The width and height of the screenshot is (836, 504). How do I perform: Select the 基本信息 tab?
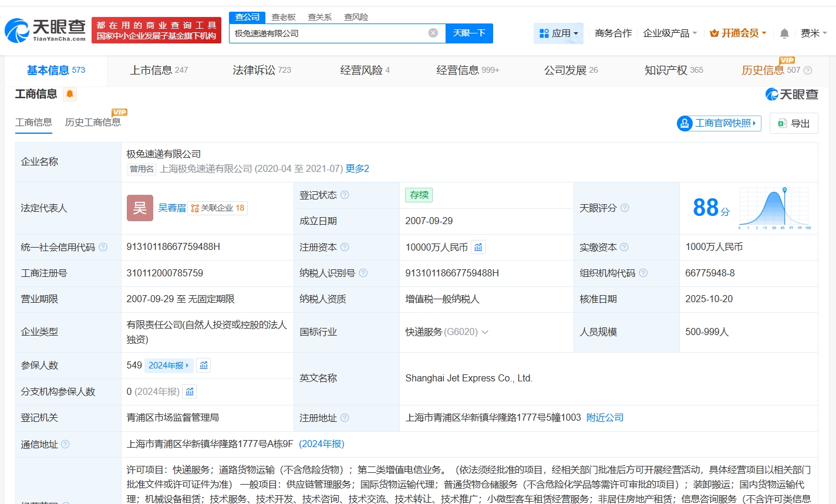(x=56, y=70)
